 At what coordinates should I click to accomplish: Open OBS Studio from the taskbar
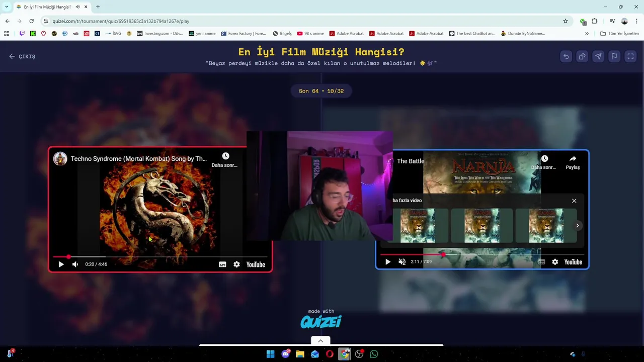(x=359, y=354)
